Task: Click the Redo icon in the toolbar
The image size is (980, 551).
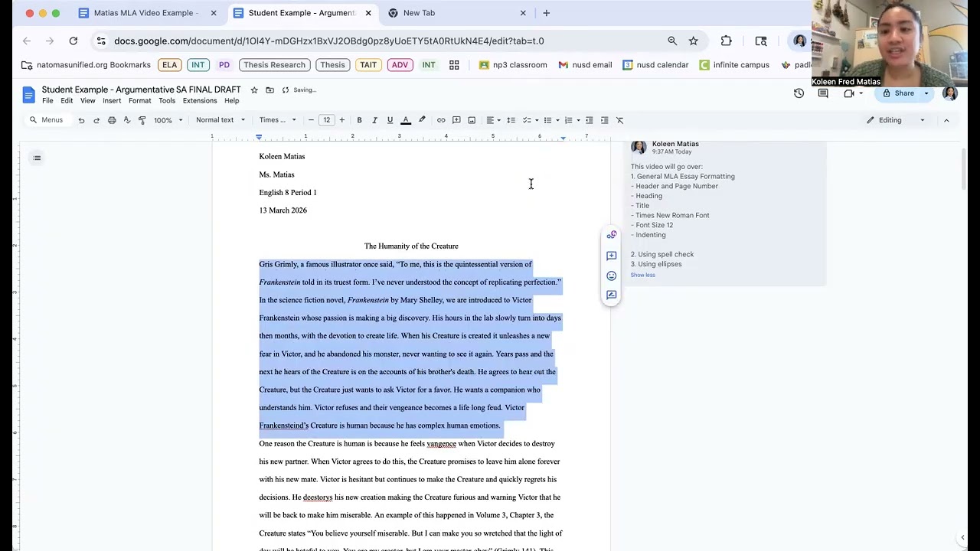Action: click(x=96, y=120)
